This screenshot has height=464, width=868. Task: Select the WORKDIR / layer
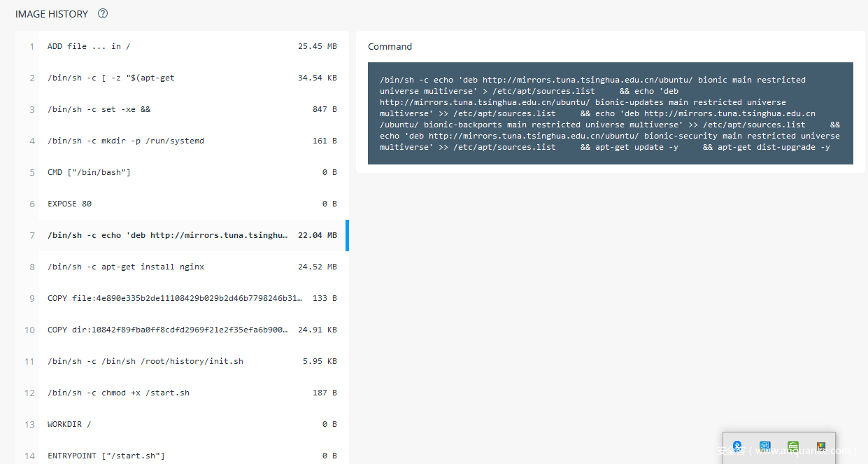click(x=182, y=424)
